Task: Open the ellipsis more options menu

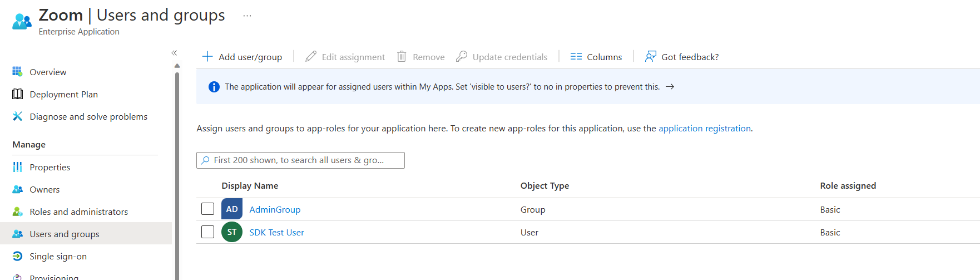Action: click(x=247, y=16)
